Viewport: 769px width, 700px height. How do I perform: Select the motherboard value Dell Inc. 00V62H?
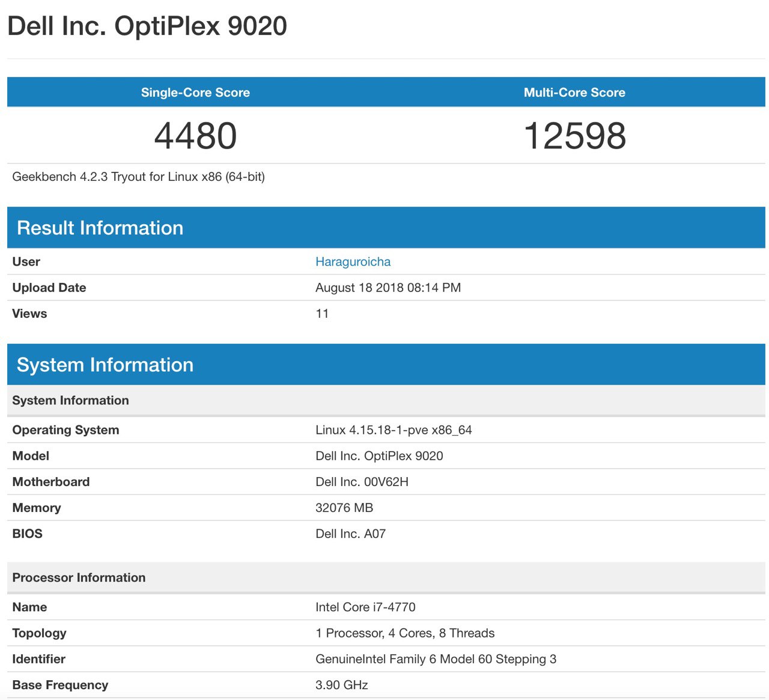tap(362, 482)
